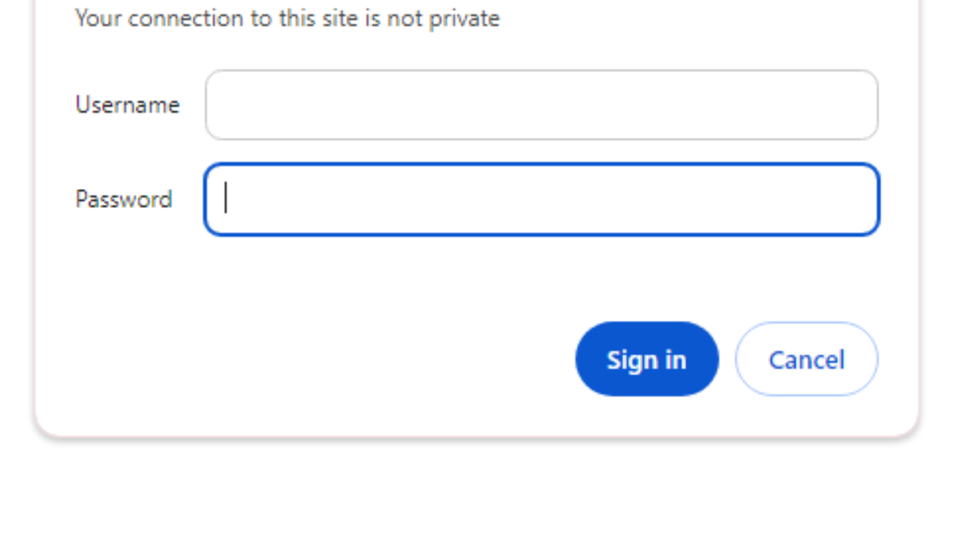The height and width of the screenshot is (551, 980).
Task: Choose Cancel to close the authentication prompt
Action: click(x=806, y=359)
